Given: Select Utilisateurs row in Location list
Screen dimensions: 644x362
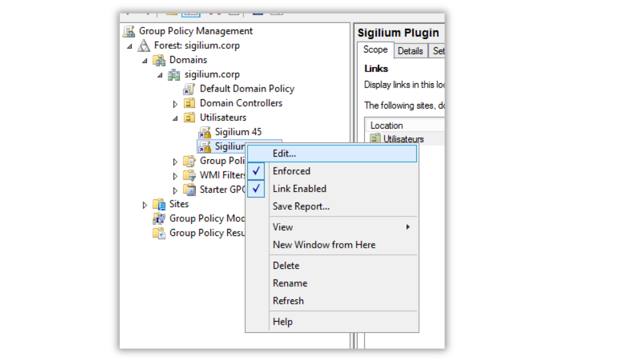Looking at the screenshot, I should [403, 139].
